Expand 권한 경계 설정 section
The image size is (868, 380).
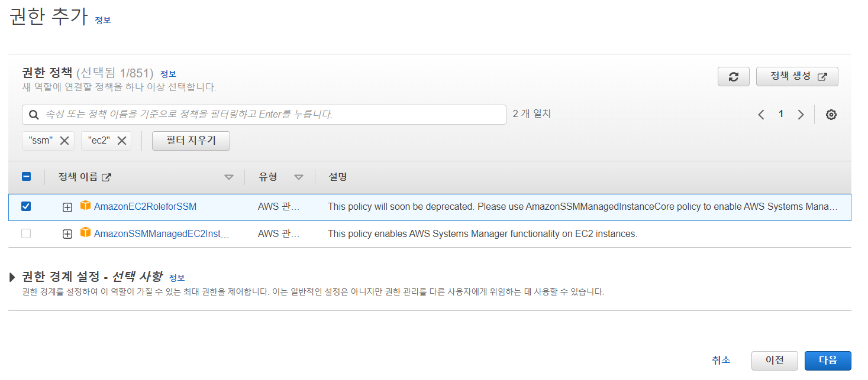pyautogui.click(x=13, y=277)
